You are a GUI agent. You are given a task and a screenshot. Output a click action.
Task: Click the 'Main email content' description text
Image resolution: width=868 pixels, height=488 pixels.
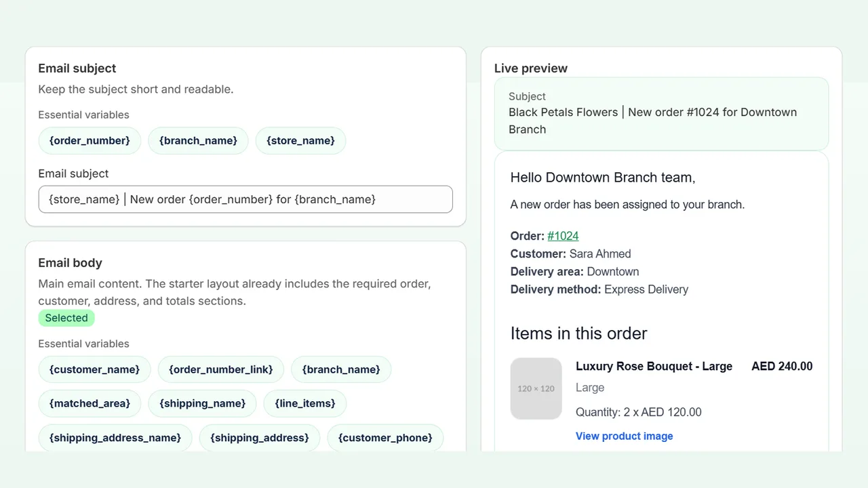(x=235, y=292)
